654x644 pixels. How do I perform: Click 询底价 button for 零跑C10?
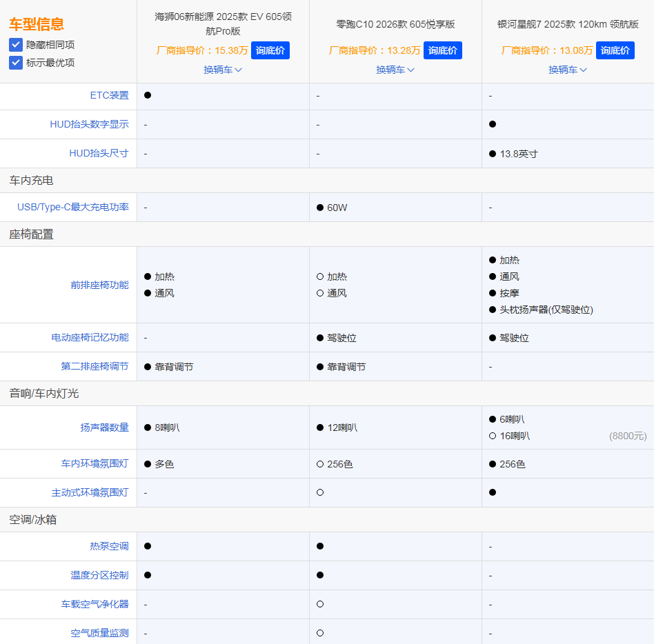pyautogui.click(x=442, y=50)
